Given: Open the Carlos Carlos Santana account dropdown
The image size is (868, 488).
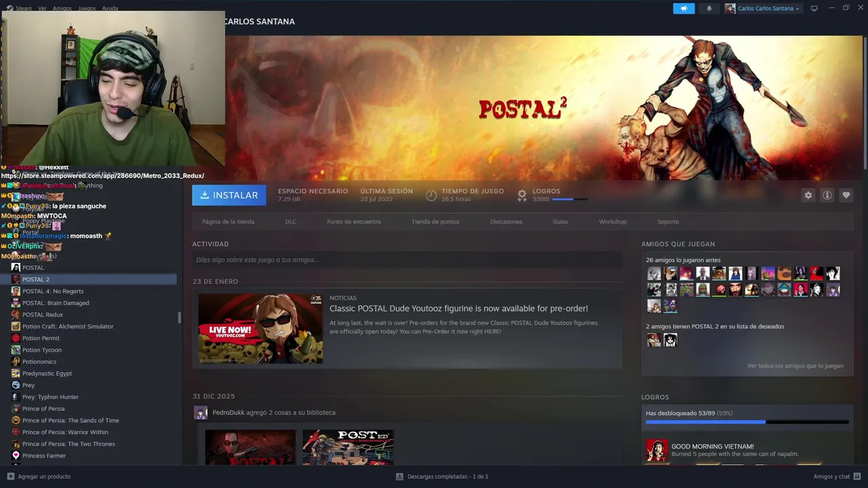Looking at the screenshot, I should pos(762,8).
